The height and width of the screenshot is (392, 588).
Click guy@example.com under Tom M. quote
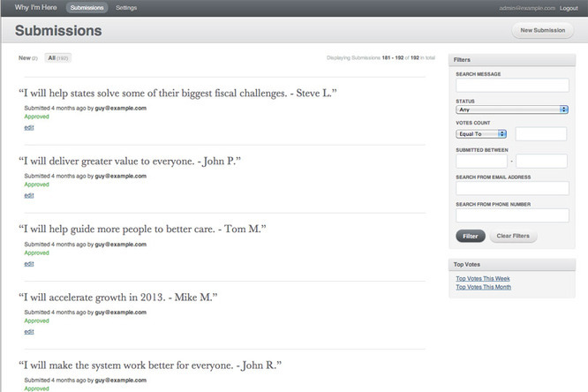(x=120, y=245)
